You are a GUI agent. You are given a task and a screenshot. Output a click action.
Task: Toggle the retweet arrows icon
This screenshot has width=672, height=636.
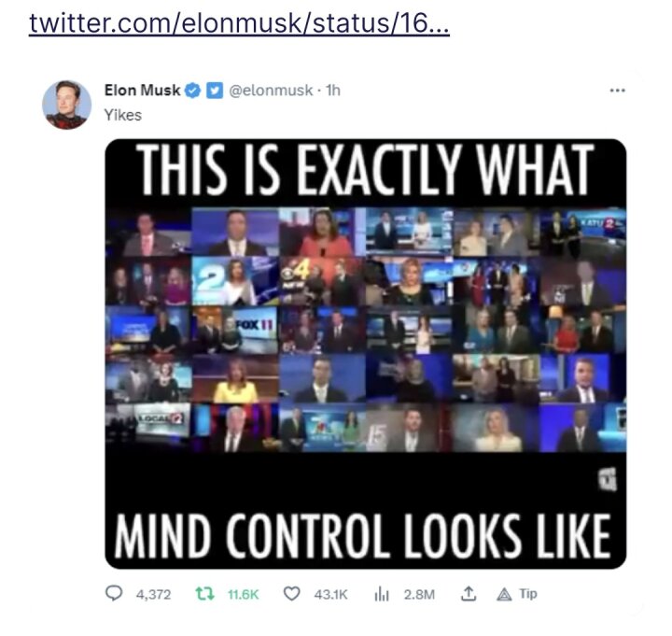tap(204, 594)
